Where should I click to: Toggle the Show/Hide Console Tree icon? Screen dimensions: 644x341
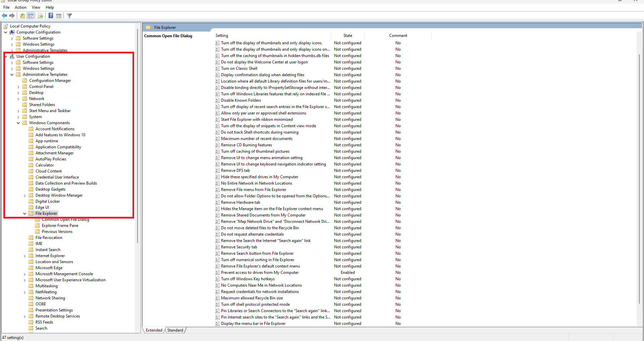point(30,15)
